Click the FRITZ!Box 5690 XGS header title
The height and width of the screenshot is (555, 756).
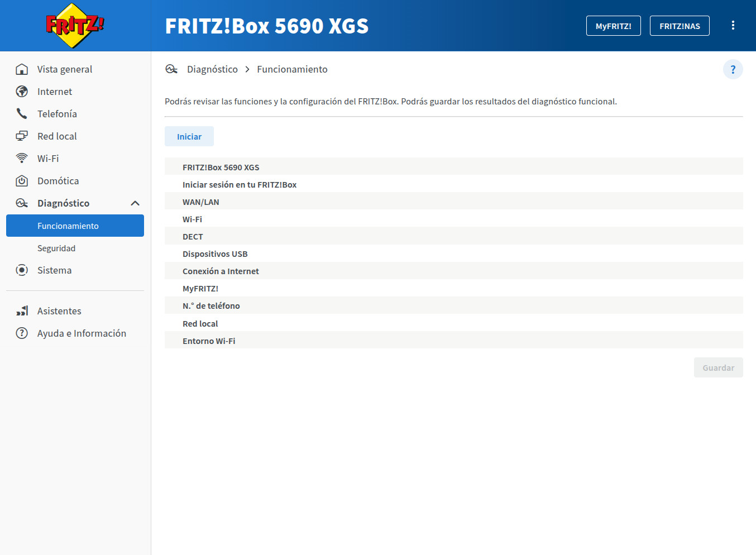pyautogui.click(x=267, y=26)
